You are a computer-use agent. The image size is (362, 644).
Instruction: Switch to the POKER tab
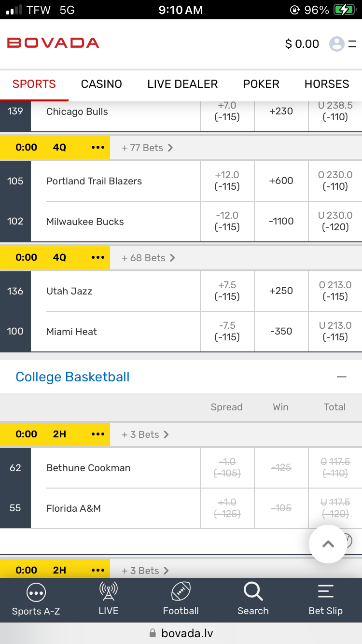[x=261, y=84]
